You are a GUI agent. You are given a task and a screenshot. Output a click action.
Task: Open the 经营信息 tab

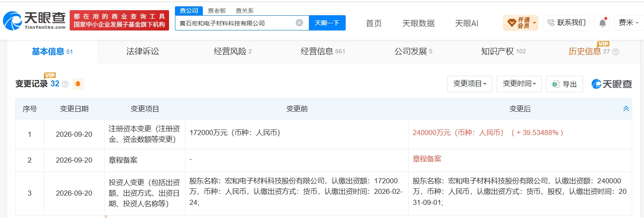point(323,52)
